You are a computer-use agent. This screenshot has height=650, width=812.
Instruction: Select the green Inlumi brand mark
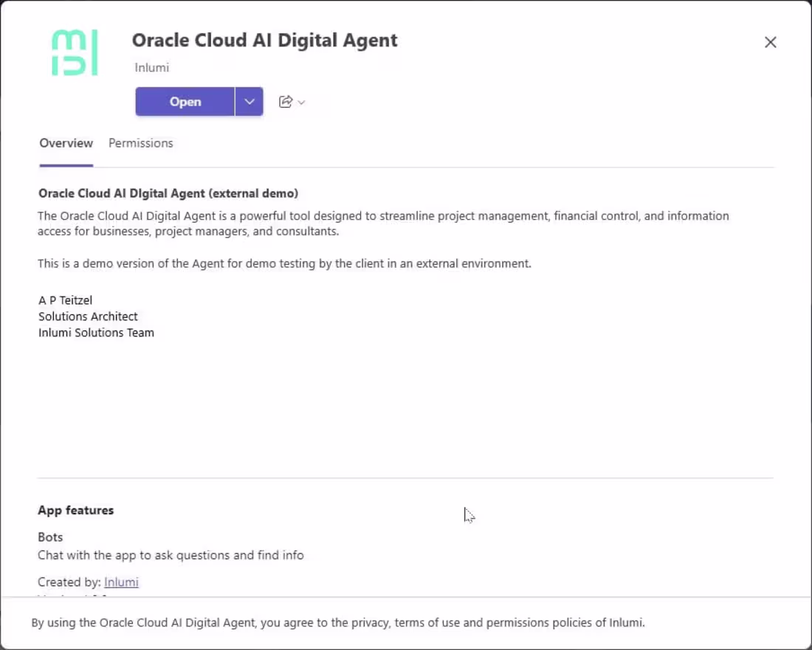[x=75, y=52]
